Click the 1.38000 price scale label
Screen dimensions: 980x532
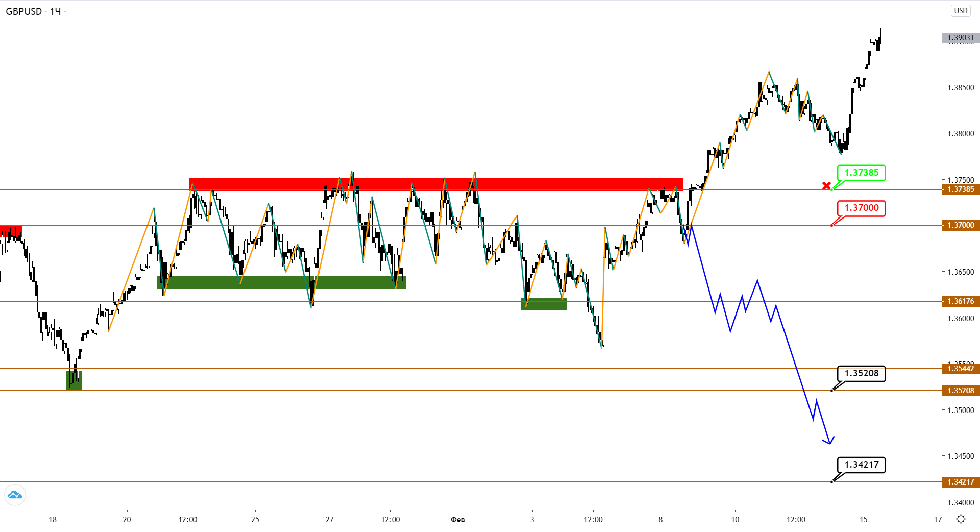[x=961, y=134]
